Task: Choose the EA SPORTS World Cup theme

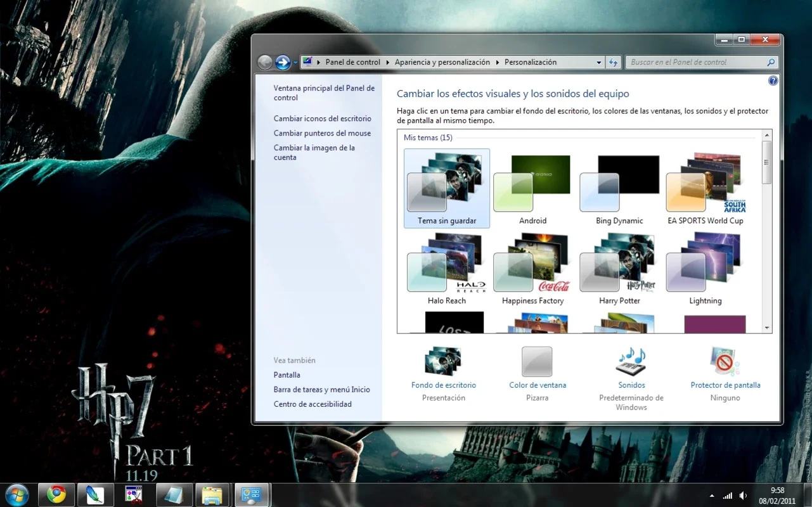Action: [x=706, y=188]
